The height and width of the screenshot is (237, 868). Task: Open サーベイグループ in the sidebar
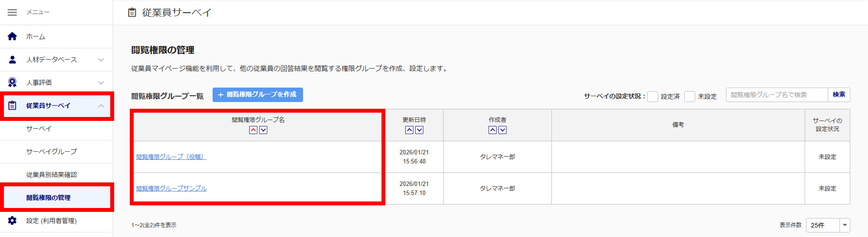pos(51,152)
